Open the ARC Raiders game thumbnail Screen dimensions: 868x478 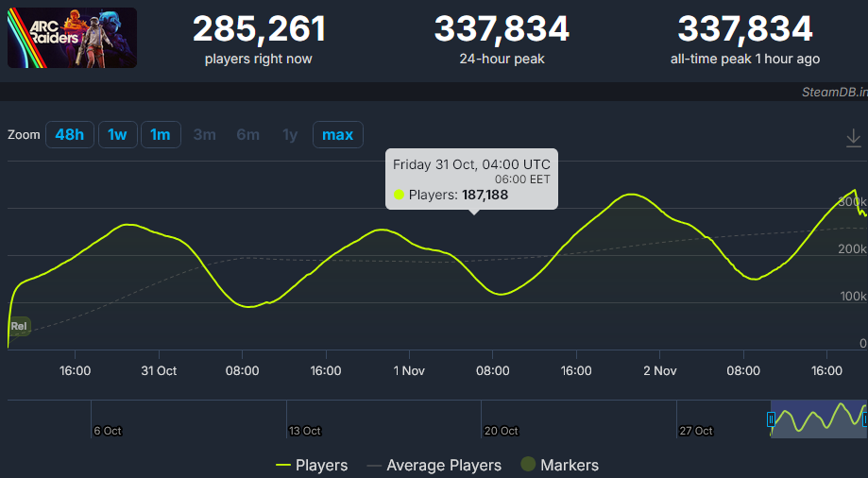click(x=72, y=38)
